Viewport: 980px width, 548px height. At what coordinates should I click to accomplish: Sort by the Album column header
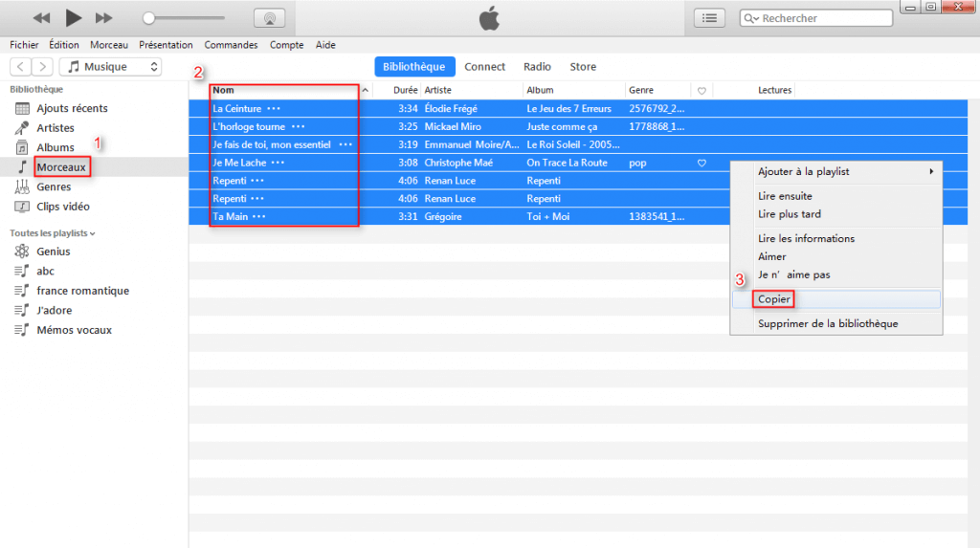click(540, 90)
